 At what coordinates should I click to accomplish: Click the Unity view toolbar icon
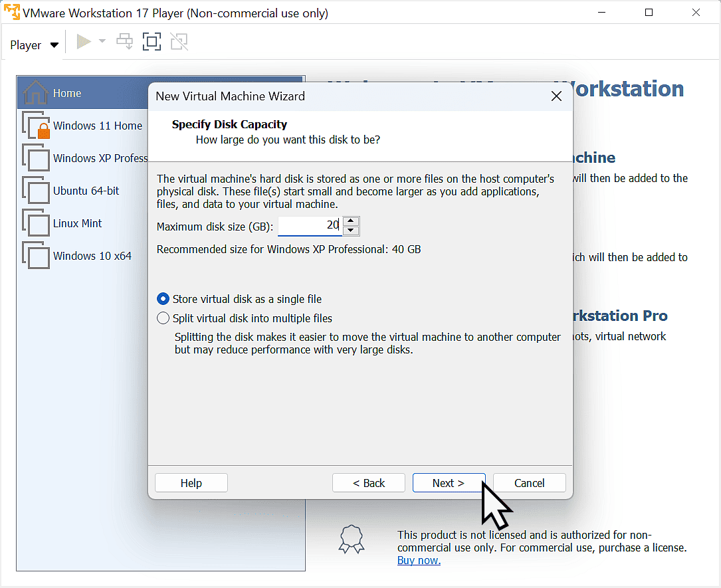pos(179,41)
